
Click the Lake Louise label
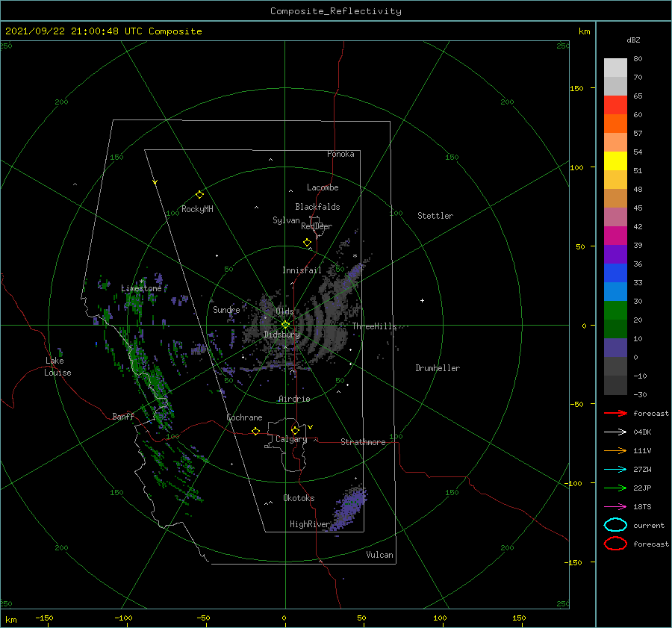[x=57, y=367]
